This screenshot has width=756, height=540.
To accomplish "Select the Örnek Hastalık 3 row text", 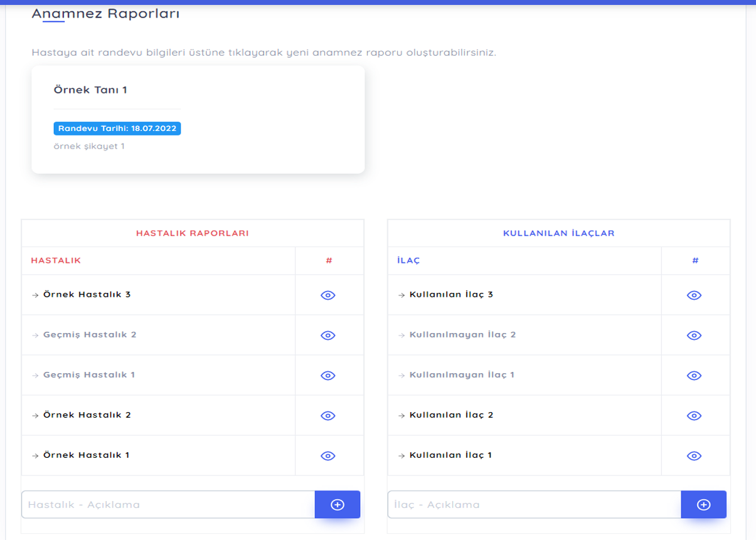I will tap(87, 295).
